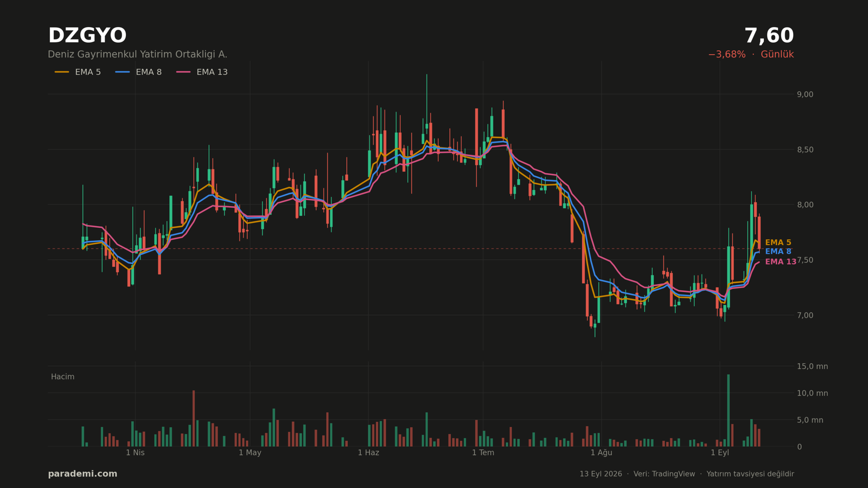Click the pink EMA 13 legend line swatch
The image size is (868, 488).
(183, 72)
